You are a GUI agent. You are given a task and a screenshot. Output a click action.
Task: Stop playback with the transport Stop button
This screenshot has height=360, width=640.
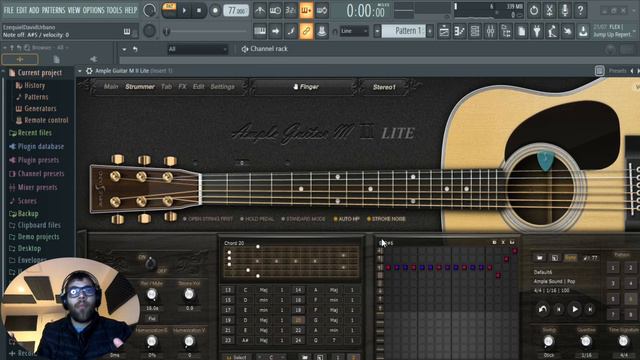[x=199, y=11]
